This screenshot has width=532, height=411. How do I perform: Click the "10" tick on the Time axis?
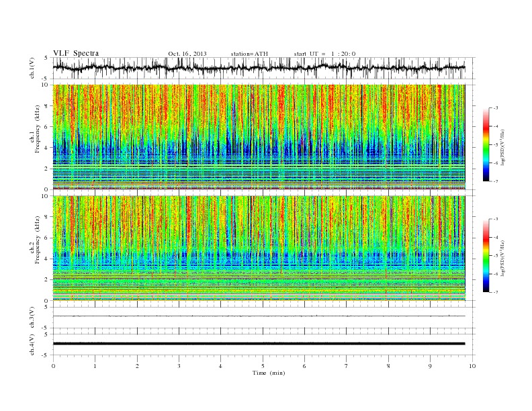click(x=472, y=366)
